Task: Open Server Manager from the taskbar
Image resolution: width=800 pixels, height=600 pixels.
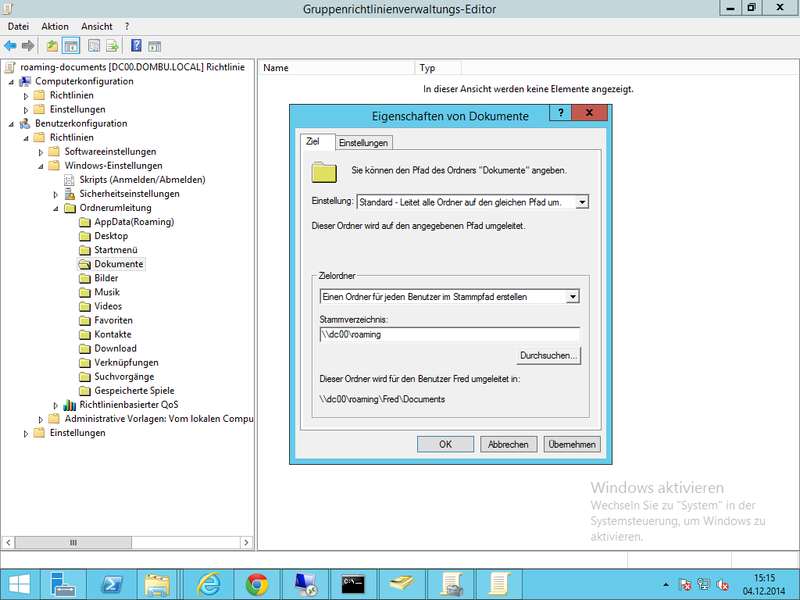Action: [65, 583]
